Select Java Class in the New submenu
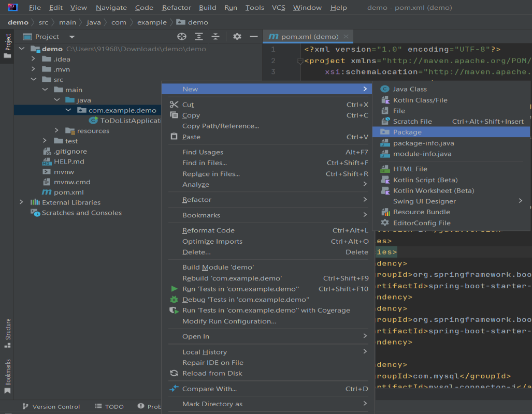 (451, 89)
